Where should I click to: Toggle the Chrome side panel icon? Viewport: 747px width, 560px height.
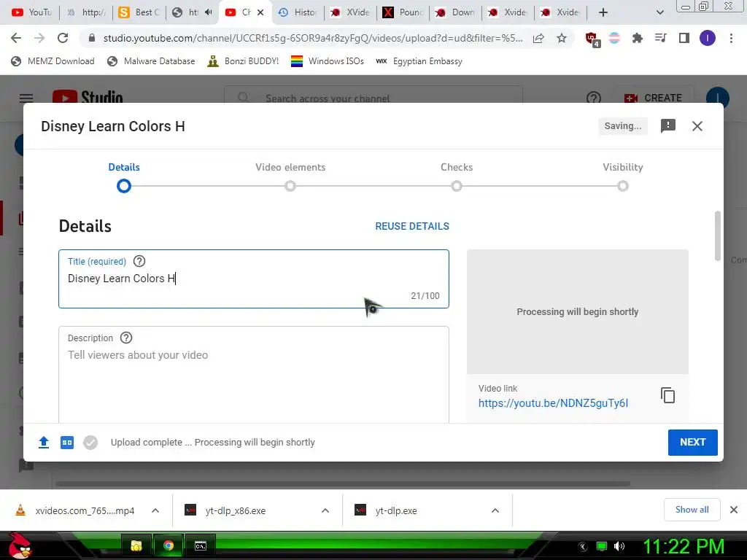click(x=684, y=38)
